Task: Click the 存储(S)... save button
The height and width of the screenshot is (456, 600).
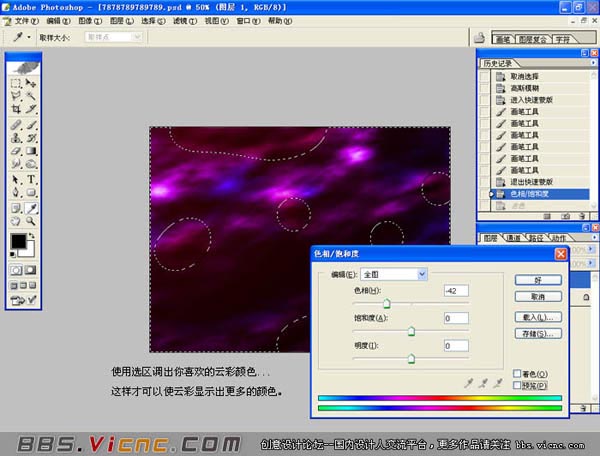Action: point(538,334)
